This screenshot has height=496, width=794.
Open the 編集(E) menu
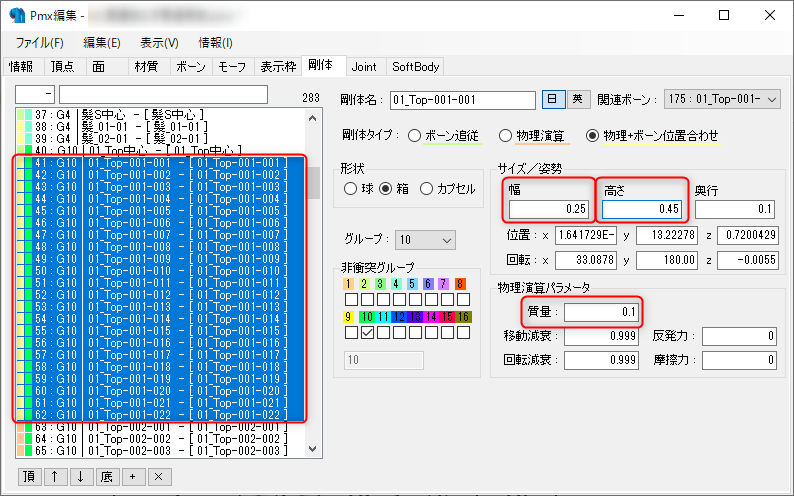(102, 43)
